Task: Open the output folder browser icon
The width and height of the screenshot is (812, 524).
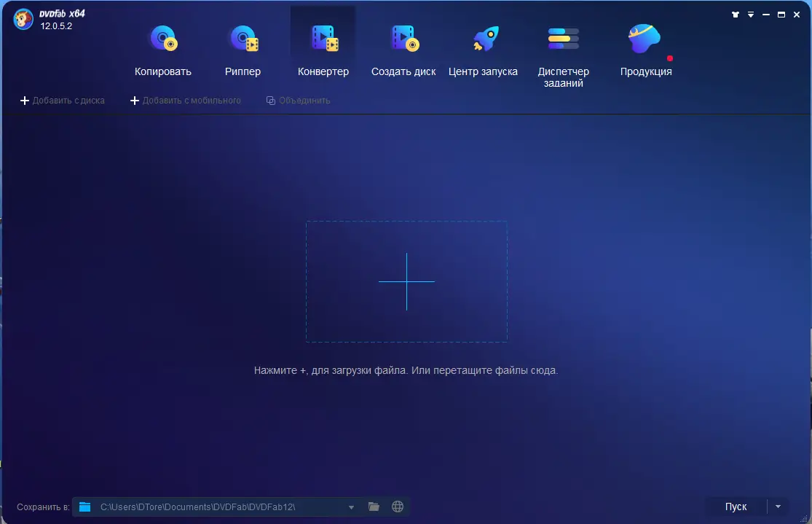Action: 374,506
